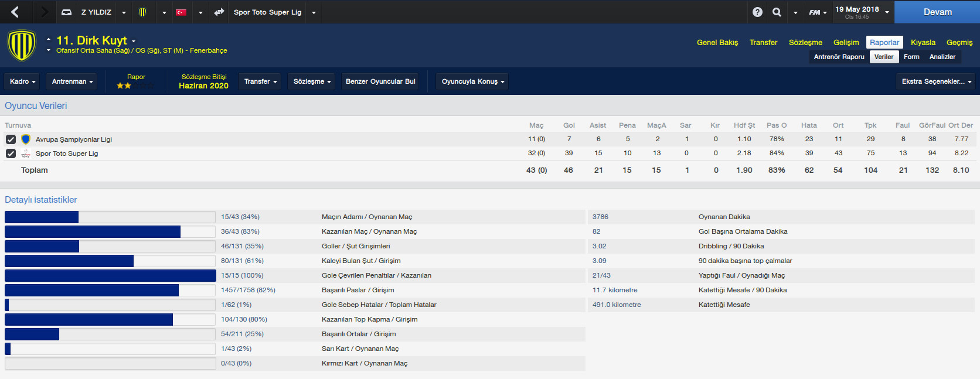Click the 19 May 2018 date

[x=857, y=9]
